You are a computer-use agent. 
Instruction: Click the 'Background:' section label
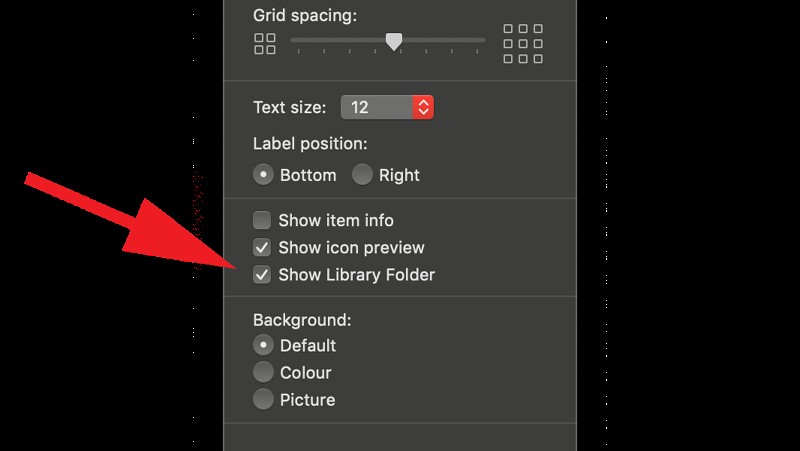coord(302,320)
